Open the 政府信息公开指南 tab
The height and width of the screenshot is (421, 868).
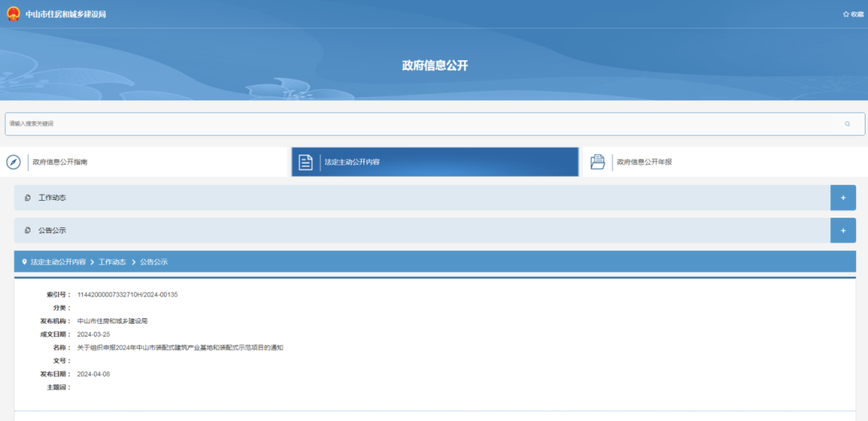click(145, 162)
